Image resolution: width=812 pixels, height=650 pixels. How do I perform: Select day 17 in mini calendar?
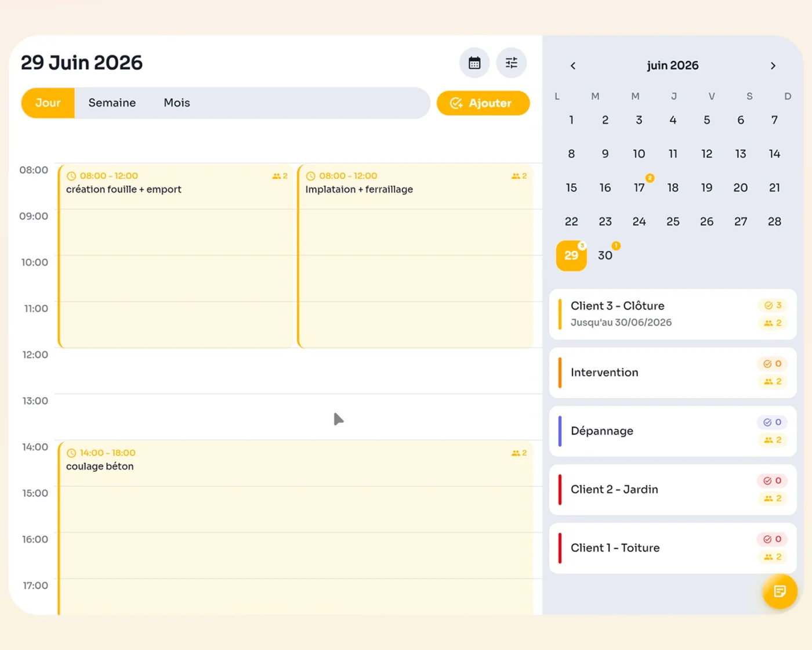tap(639, 187)
